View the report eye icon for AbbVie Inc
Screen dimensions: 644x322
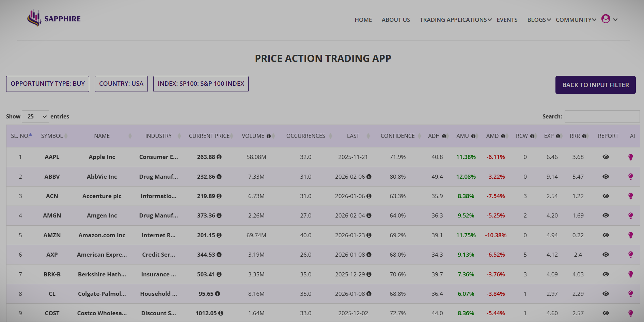pos(606,177)
